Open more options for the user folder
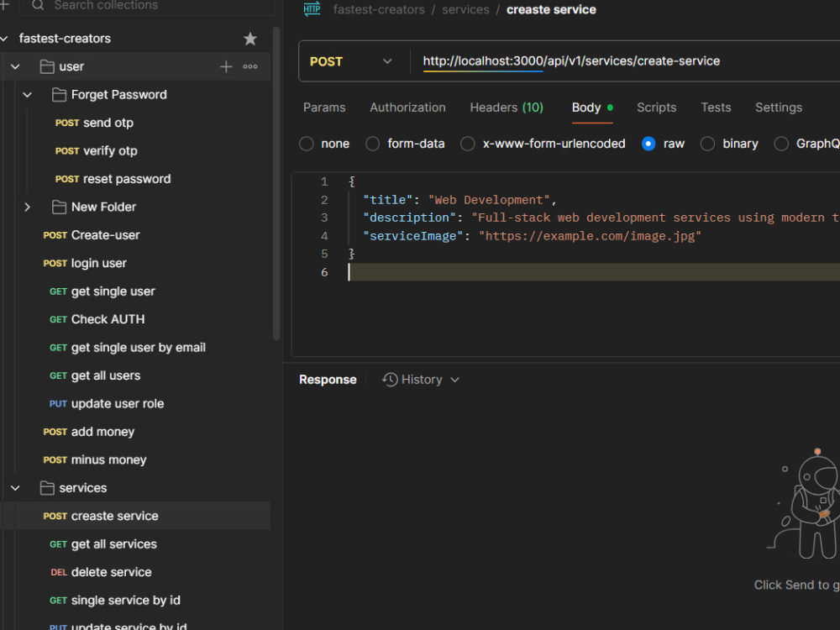 click(x=250, y=66)
